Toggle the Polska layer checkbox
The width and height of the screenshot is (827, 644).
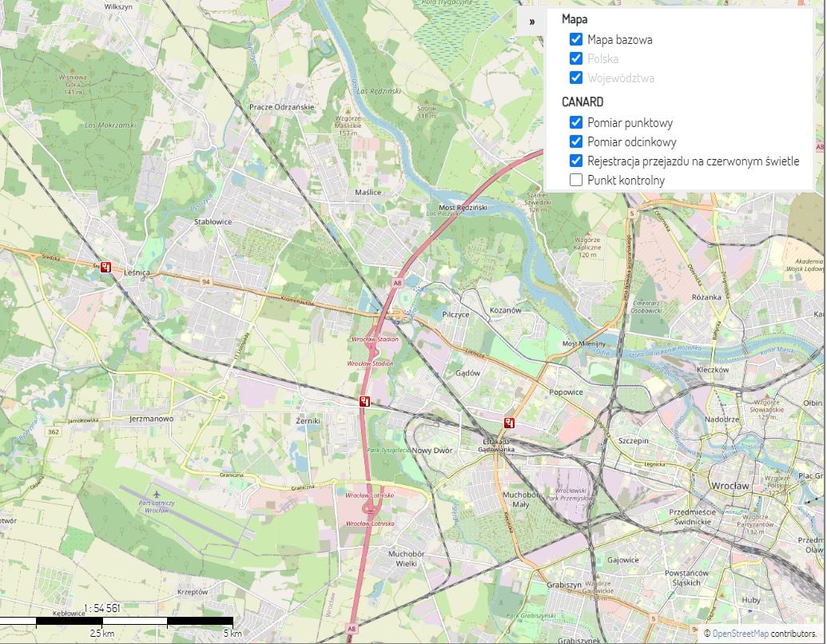tap(576, 58)
